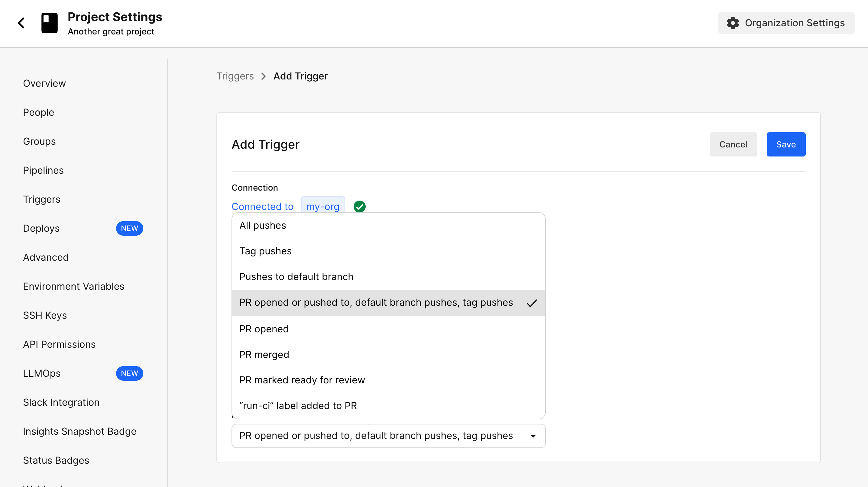The width and height of the screenshot is (868, 487).
Task: Expand the trigger event dropdown arrow
Action: point(533,436)
